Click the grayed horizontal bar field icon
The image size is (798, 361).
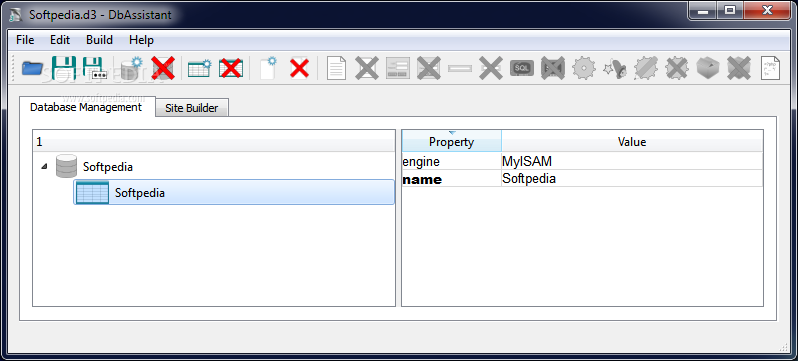[x=460, y=68]
